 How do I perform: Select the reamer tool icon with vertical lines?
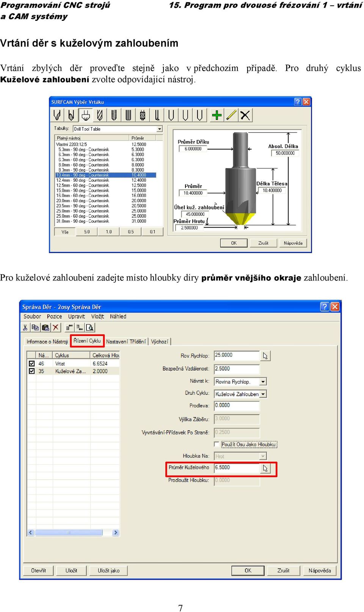(128, 115)
